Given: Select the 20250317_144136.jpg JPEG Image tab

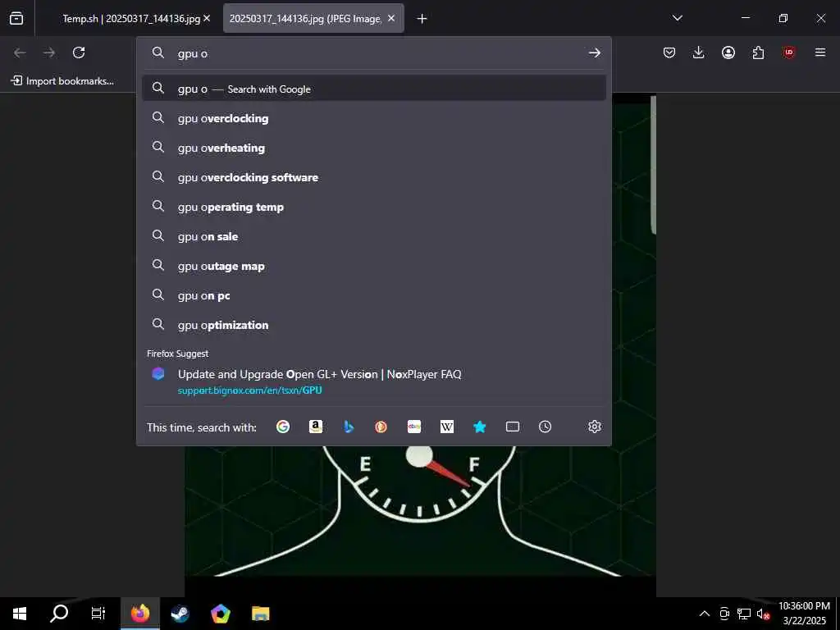Looking at the screenshot, I should [305, 18].
